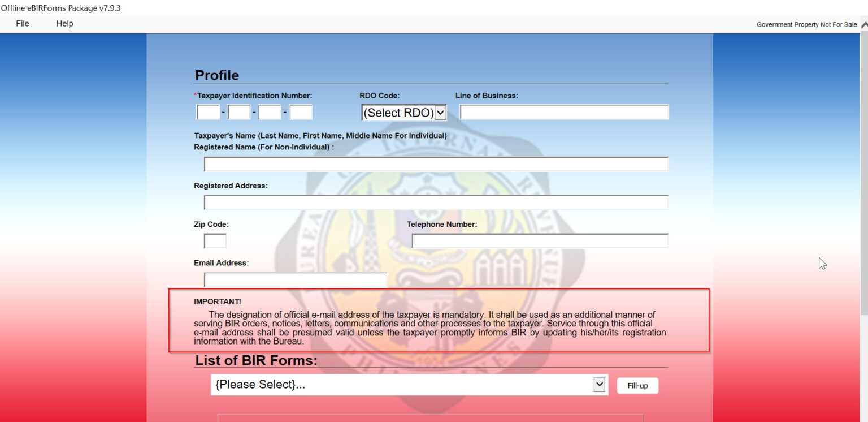868x422 pixels.
Task: Open the File menu
Action: click(x=23, y=24)
